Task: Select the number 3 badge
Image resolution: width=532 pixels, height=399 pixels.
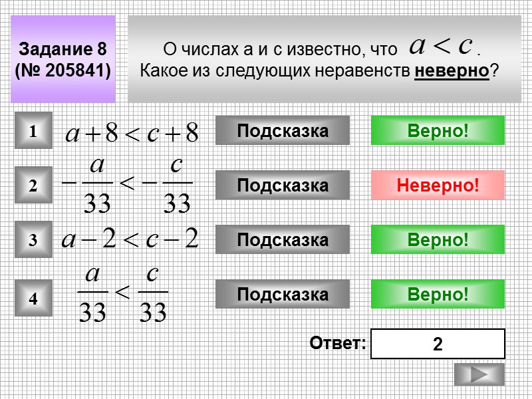Action: pos(35,239)
